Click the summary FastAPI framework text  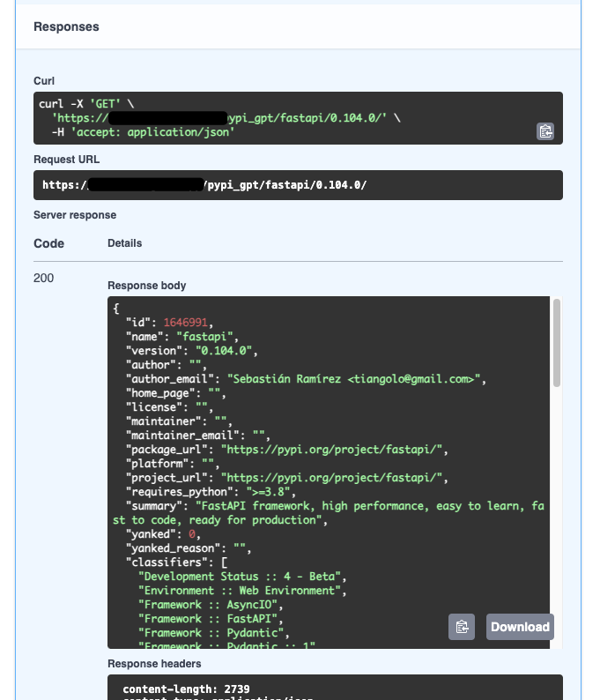329,513
